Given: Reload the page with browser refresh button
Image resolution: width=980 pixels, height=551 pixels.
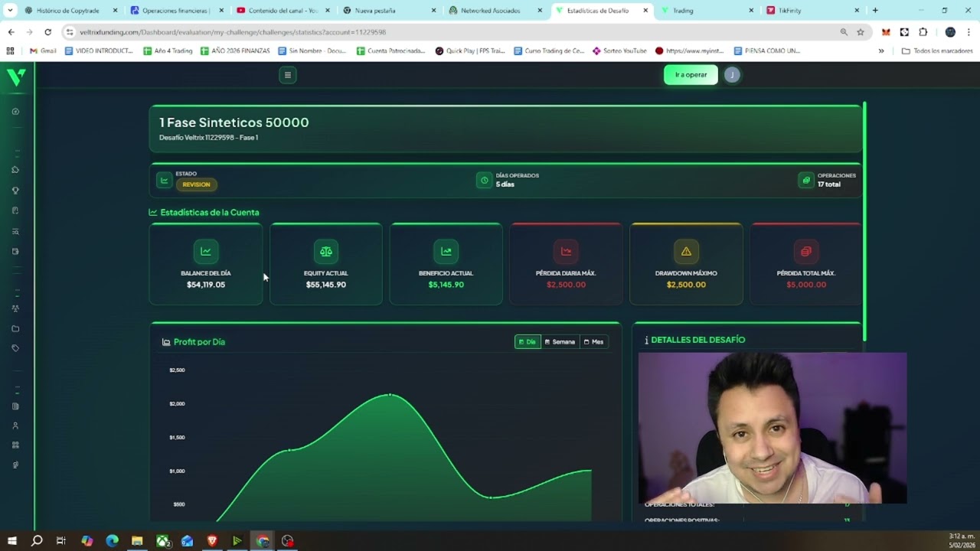Looking at the screenshot, I should tap(47, 32).
